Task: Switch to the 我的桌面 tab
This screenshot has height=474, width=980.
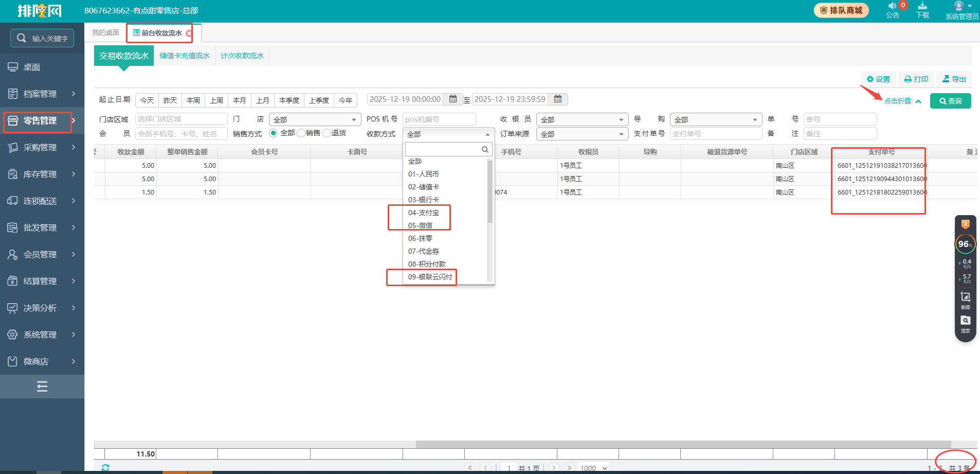Action: click(x=105, y=32)
